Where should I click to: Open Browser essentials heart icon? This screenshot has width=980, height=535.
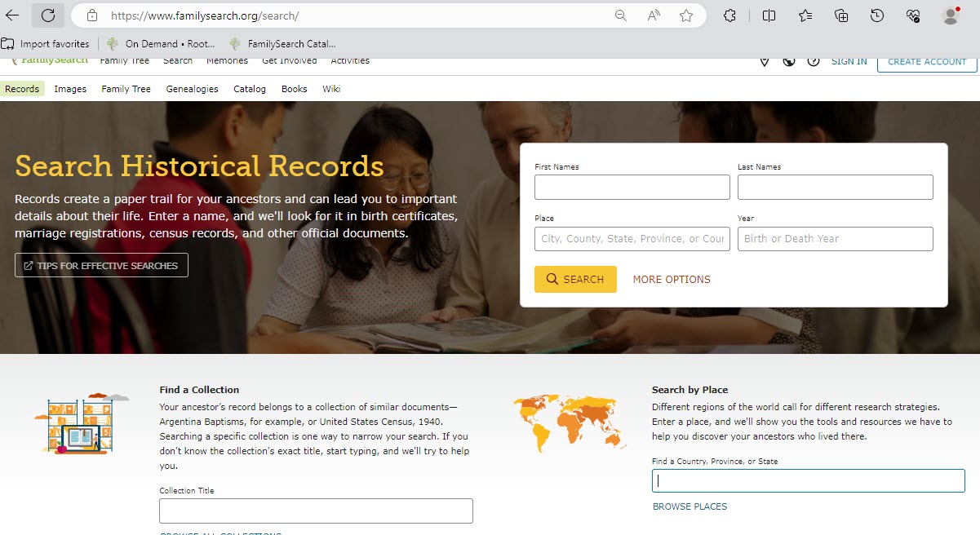coord(913,15)
